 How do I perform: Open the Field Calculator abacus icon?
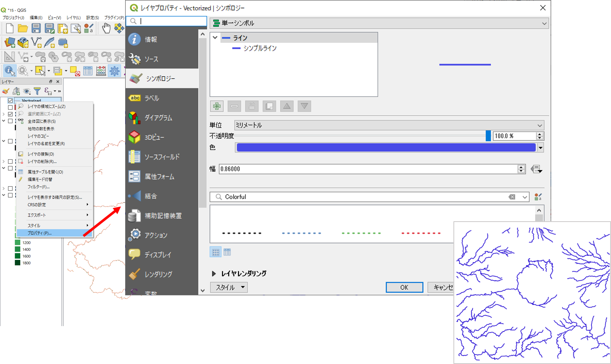coord(101,71)
